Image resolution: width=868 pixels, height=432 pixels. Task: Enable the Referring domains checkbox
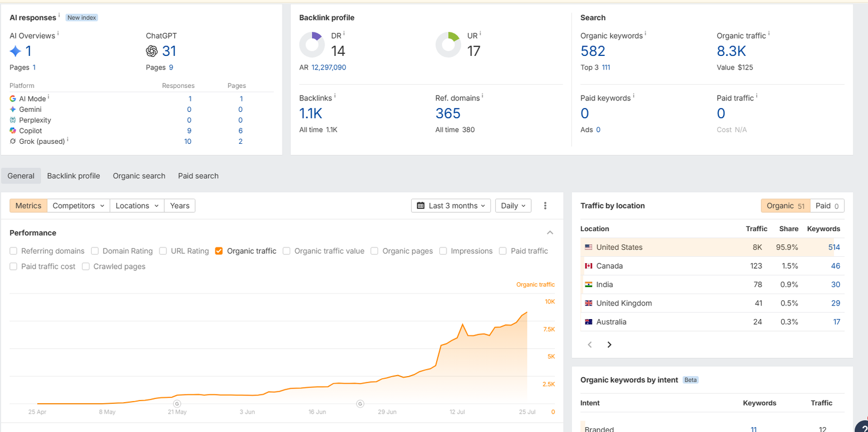tap(14, 251)
